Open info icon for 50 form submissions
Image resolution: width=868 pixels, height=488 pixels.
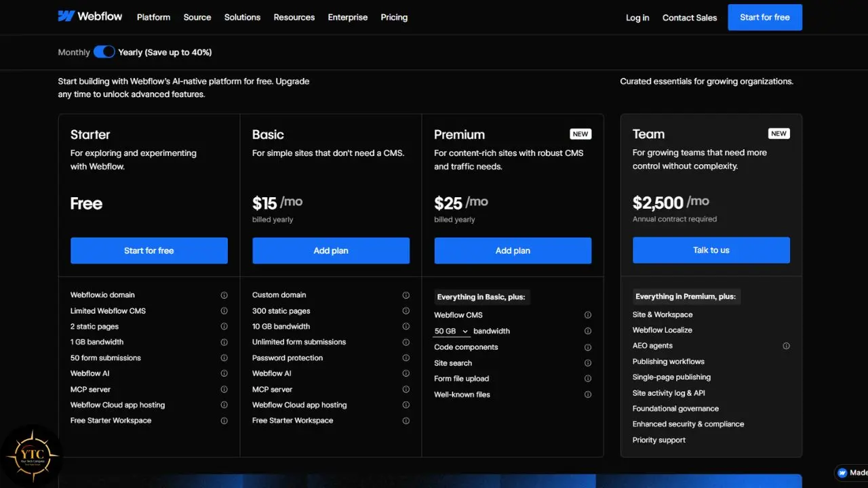[224, 358]
